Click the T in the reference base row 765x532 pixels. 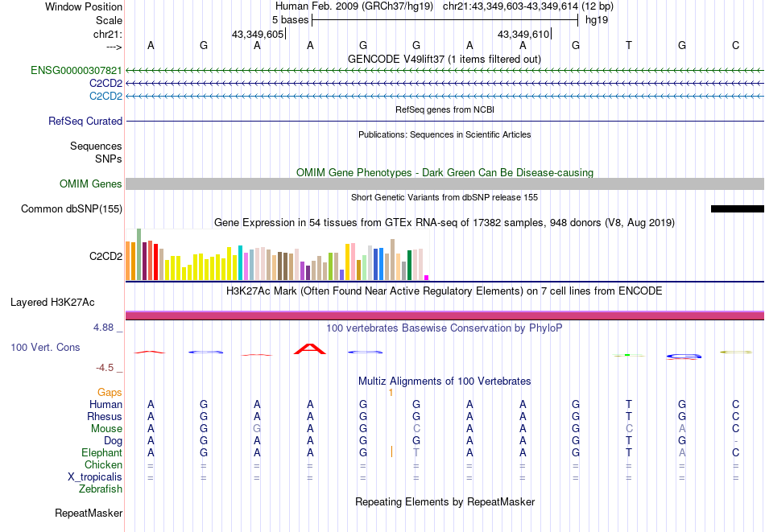tap(629, 45)
